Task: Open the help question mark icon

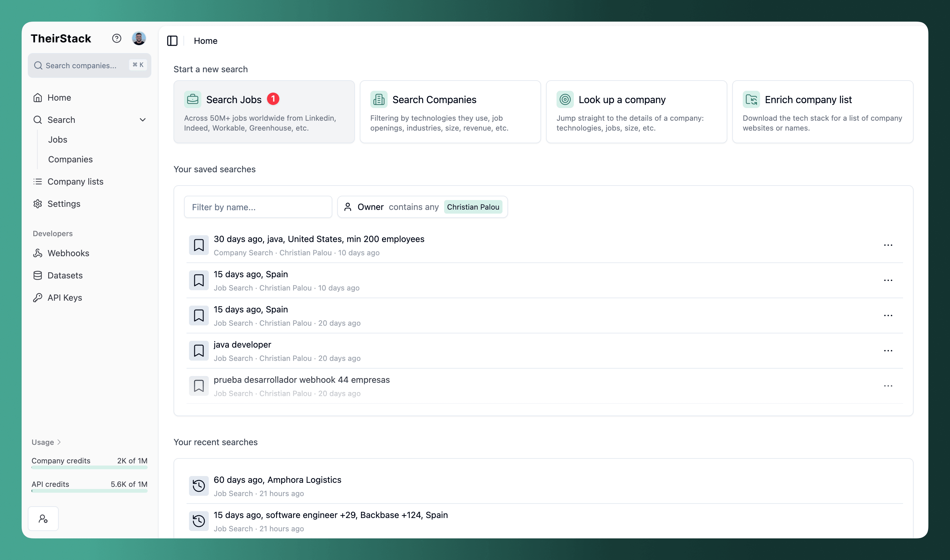Action: coord(117,39)
